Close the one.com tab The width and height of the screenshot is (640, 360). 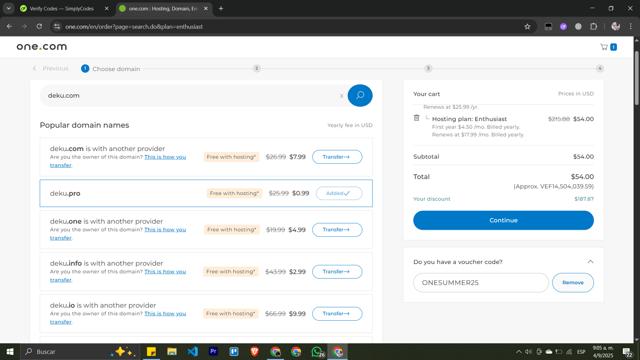(206, 8)
